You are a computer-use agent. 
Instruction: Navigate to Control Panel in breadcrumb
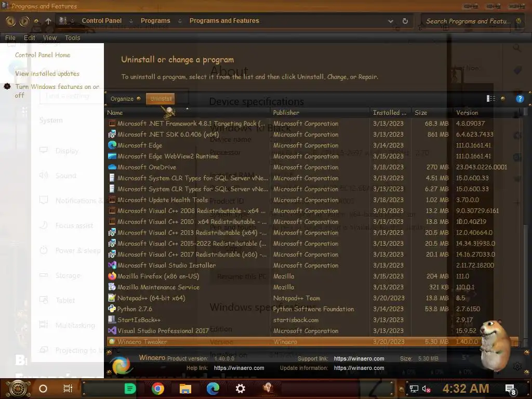[x=101, y=21]
